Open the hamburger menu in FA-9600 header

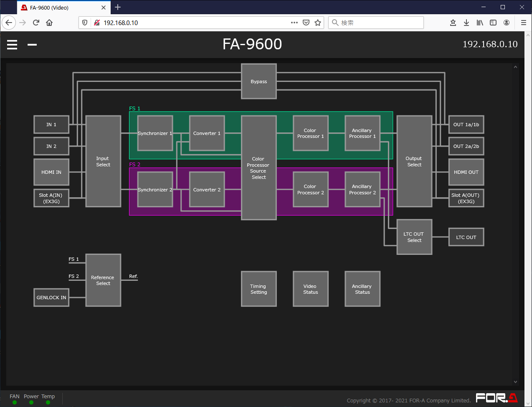coord(12,44)
